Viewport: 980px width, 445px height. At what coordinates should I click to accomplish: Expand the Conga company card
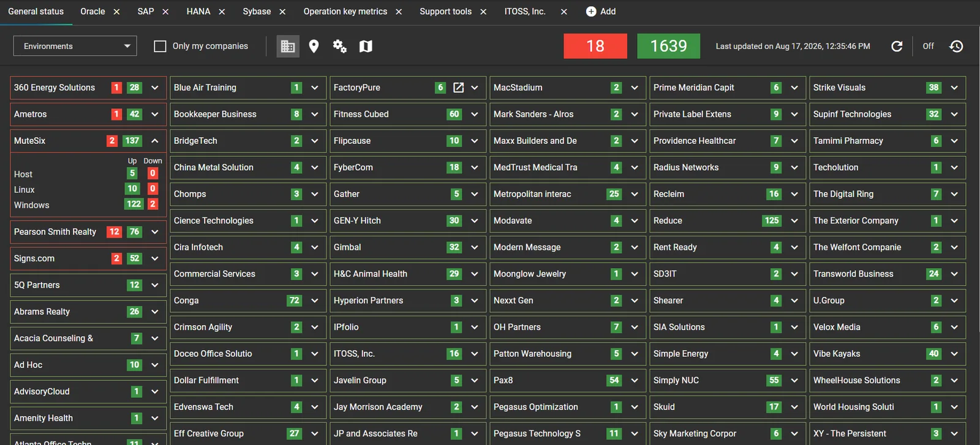tap(315, 301)
